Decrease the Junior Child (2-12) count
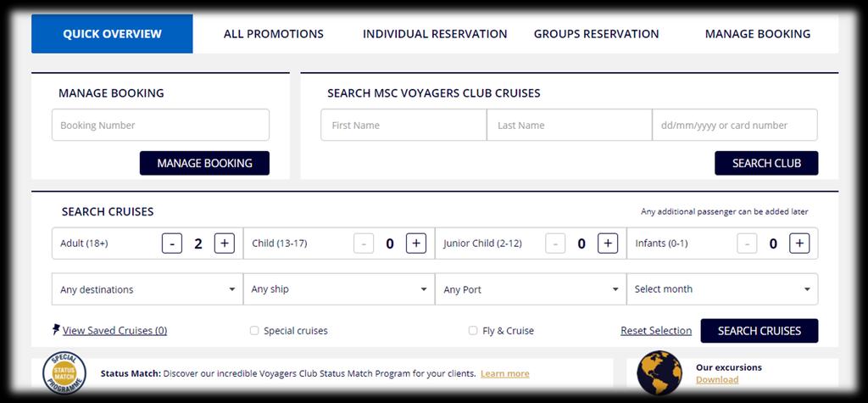 click(555, 243)
